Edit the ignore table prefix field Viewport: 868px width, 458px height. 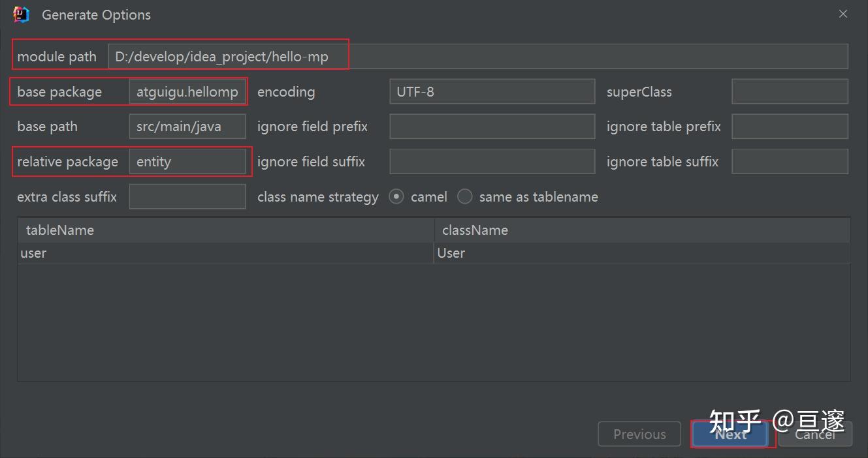[790, 127]
